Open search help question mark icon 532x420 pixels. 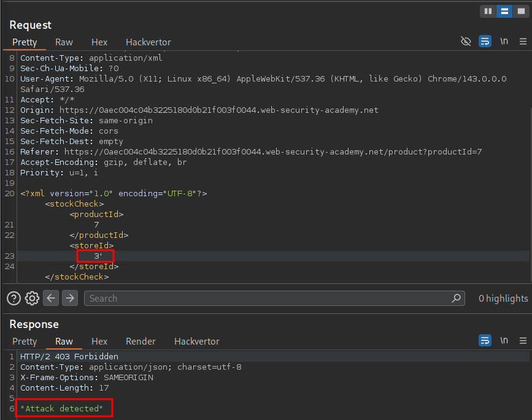coord(13,298)
